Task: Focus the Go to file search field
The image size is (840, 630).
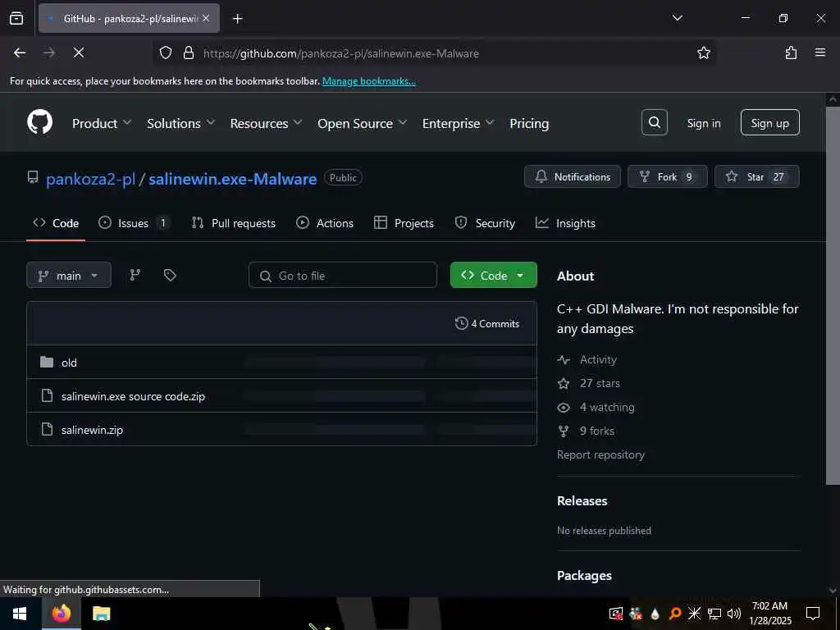Action: (343, 275)
